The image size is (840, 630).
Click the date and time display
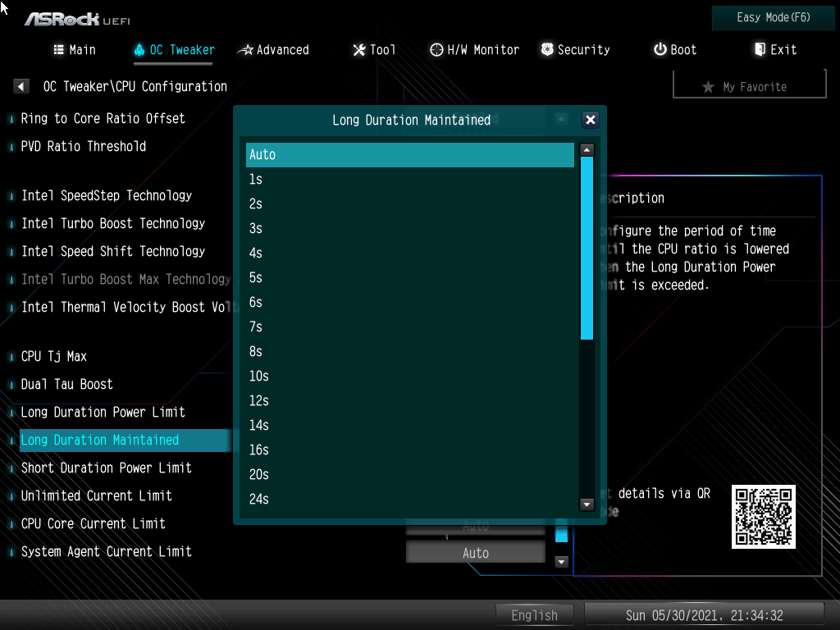click(704, 615)
